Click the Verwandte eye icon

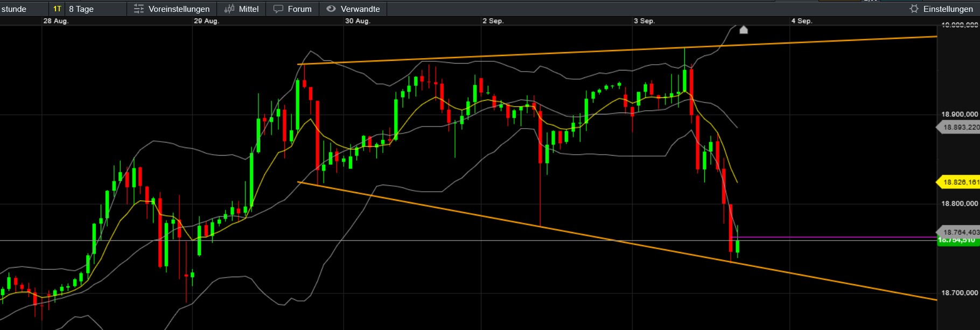tap(331, 9)
